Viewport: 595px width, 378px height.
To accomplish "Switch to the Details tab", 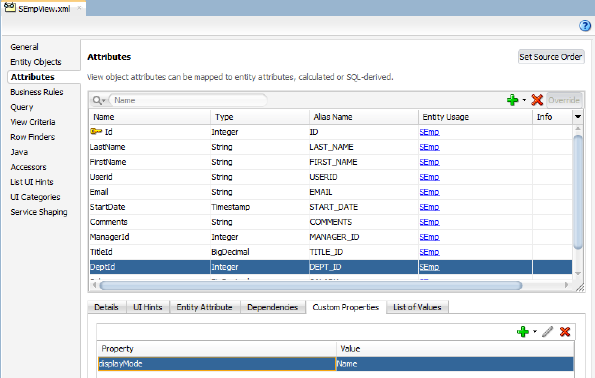I will click(106, 307).
